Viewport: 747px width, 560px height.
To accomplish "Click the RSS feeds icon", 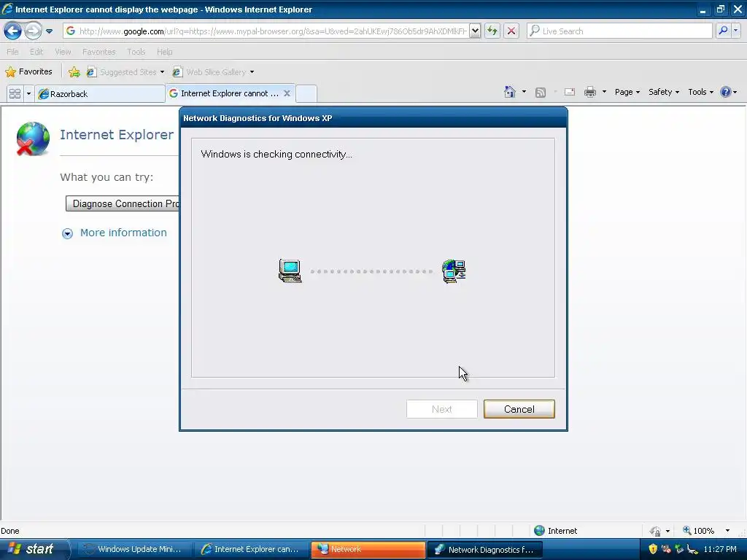I will 541,93.
